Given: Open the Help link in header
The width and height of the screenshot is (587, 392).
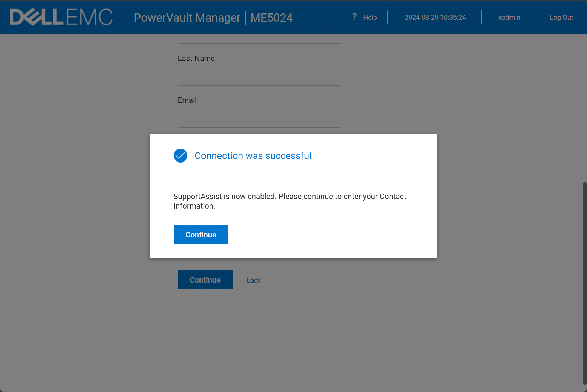Looking at the screenshot, I should pyautogui.click(x=370, y=18).
